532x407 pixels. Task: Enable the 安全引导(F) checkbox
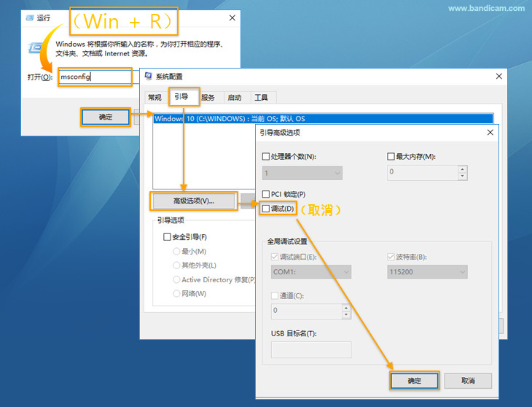click(167, 237)
